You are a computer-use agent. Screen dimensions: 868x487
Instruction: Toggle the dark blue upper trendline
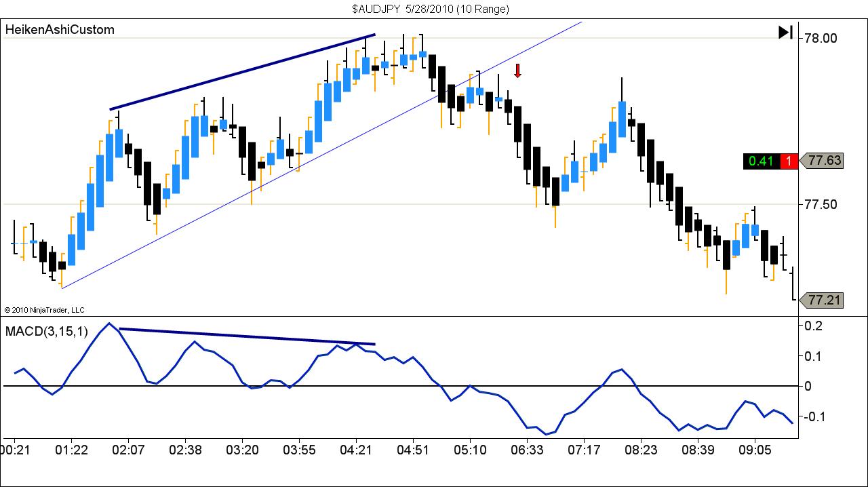click(244, 71)
